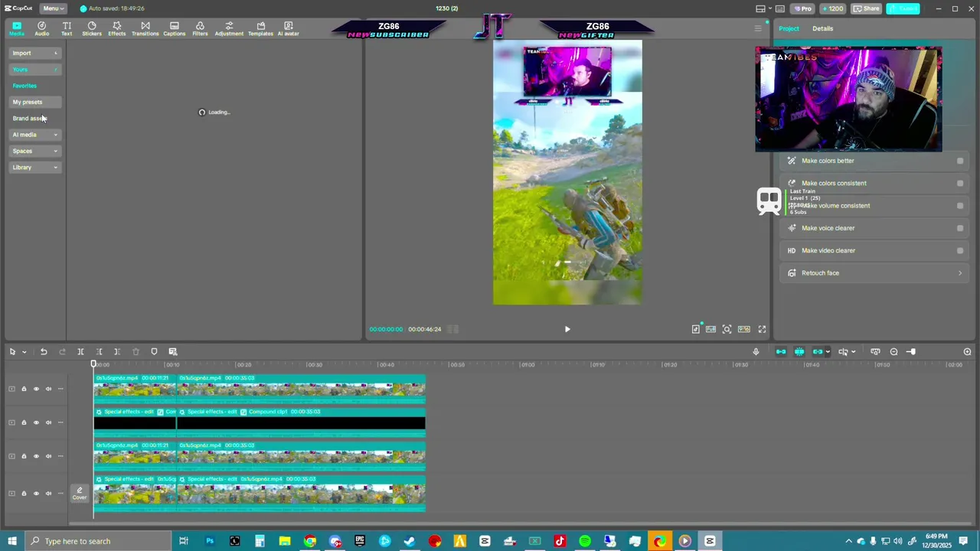This screenshot has width=980, height=551.
Task: Open the selection tool dropdown arrow
Action: (24, 352)
